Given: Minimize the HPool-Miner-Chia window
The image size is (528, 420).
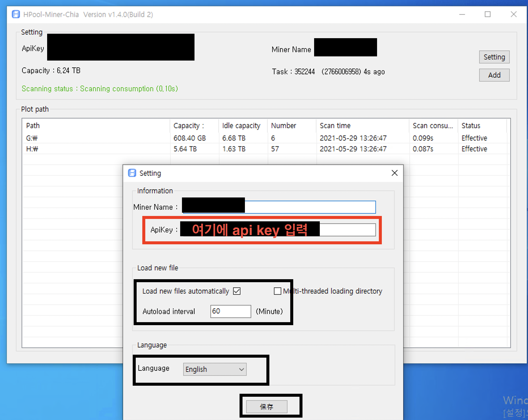Looking at the screenshot, I should (462, 14).
